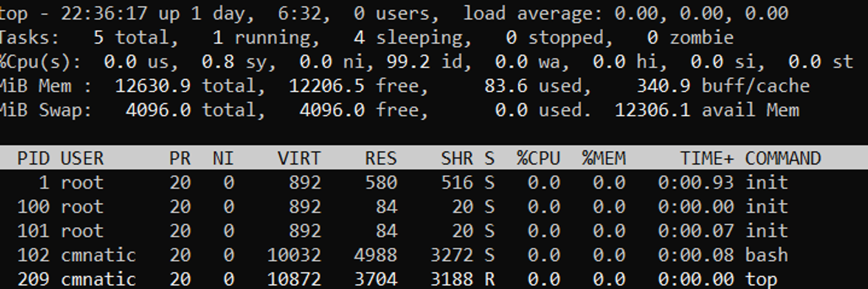Select the %MEM column header

click(x=604, y=158)
